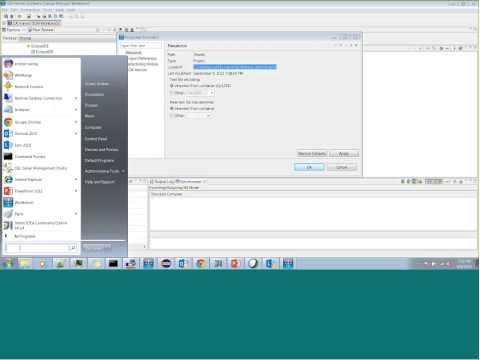Image resolution: width=480 pixels, height=360 pixels.
Task: Expand the Remote Desktop Connection submenu arrow
Action: 76,98
